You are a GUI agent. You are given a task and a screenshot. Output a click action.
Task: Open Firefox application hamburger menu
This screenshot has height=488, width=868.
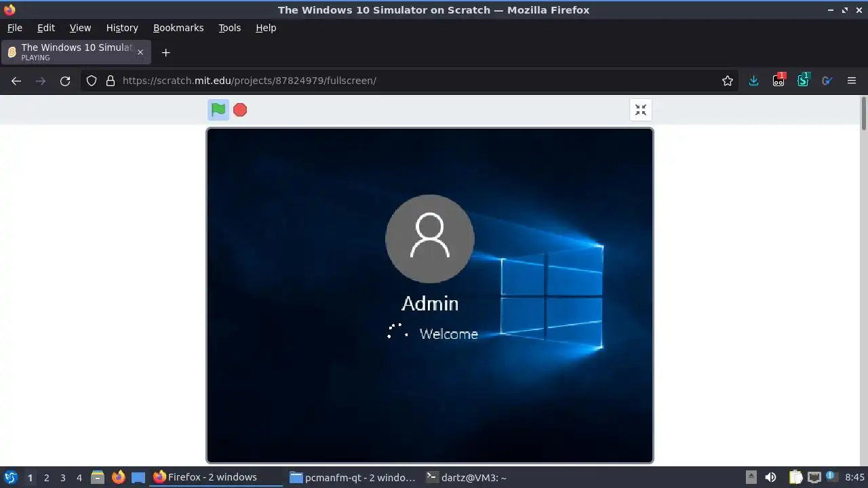click(852, 81)
